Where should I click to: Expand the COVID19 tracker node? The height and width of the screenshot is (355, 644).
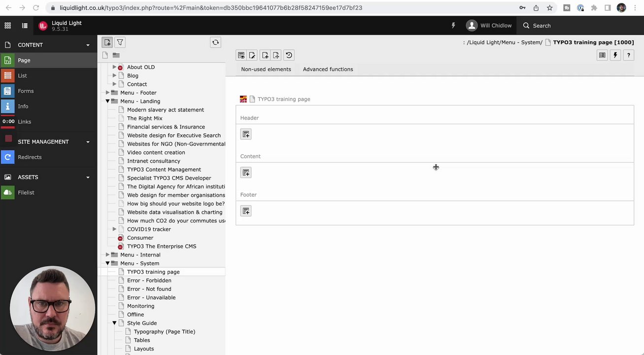(x=114, y=229)
